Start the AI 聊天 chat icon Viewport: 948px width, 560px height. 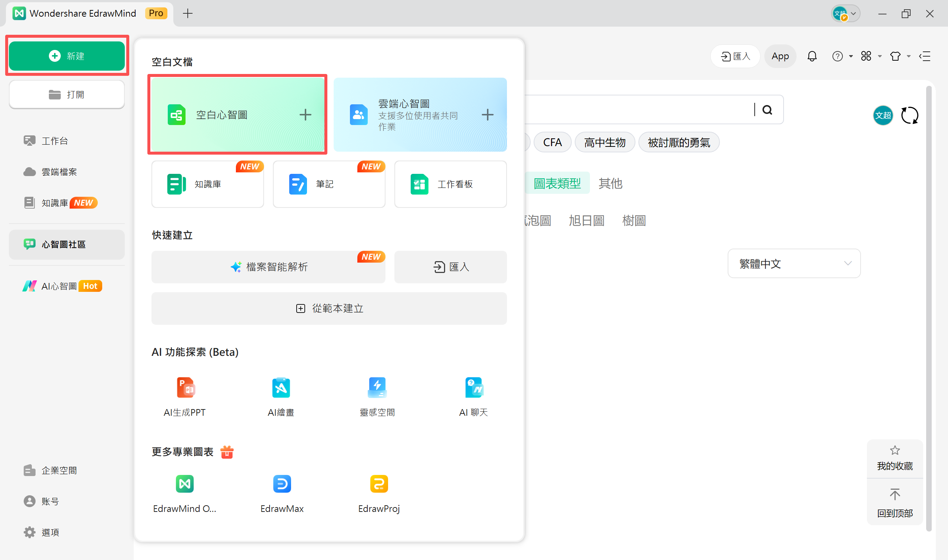coord(474,388)
